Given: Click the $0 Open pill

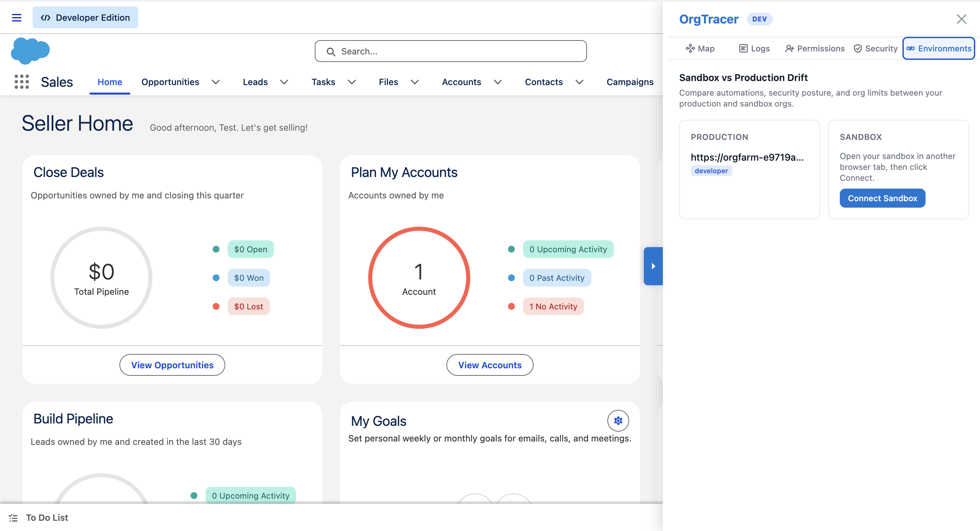Looking at the screenshot, I should tap(251, 249).
